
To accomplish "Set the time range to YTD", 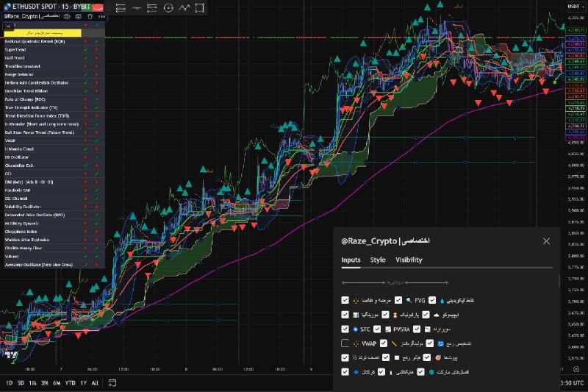I will pyautogui.click(x=70, y=382).
